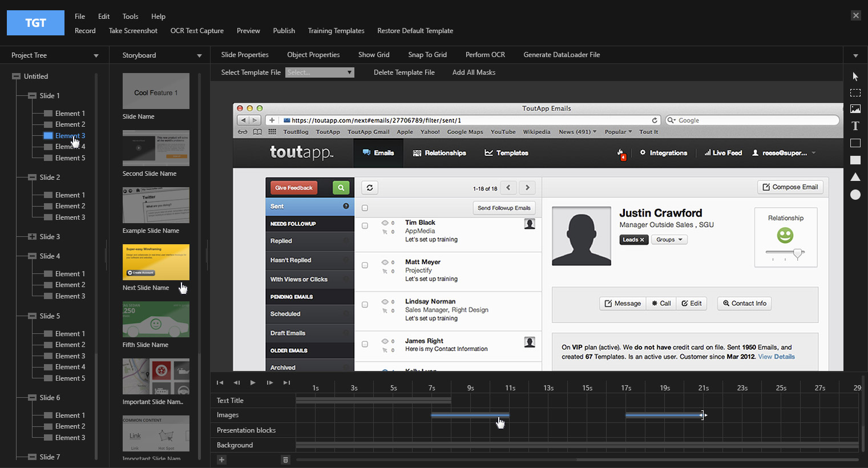Open the File menu
This screenshot has height=468, width=868.
80,17
